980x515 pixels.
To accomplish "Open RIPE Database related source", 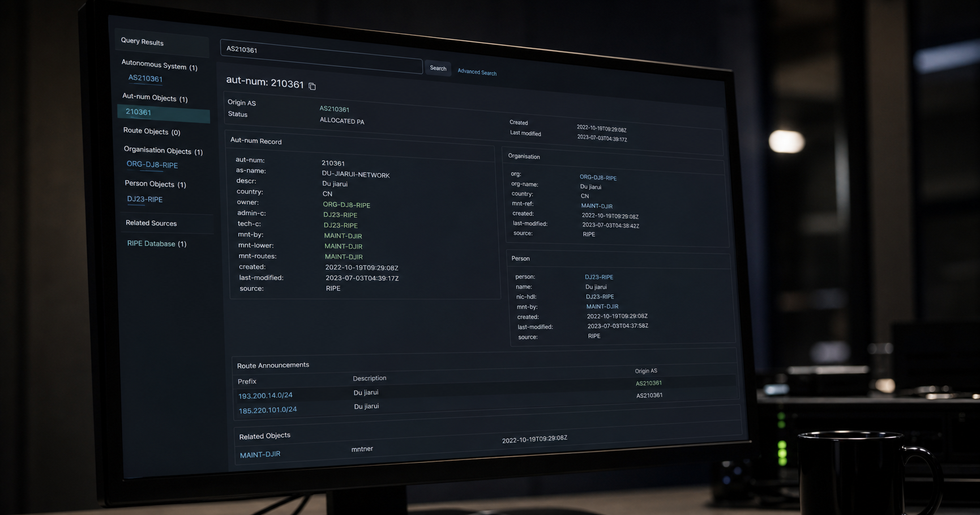I will pyautogui.click(x=151, y=244).
